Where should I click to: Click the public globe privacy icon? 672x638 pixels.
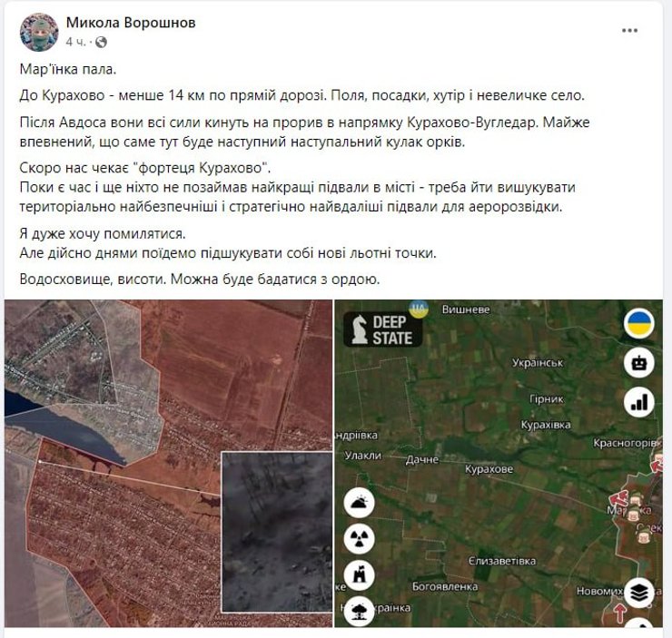(x=101, y=42)
